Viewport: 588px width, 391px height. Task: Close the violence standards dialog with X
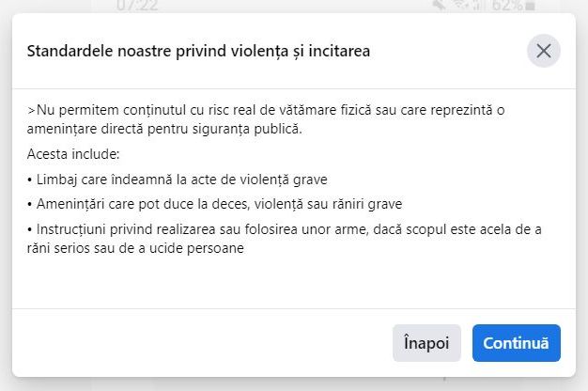point(543,51)
